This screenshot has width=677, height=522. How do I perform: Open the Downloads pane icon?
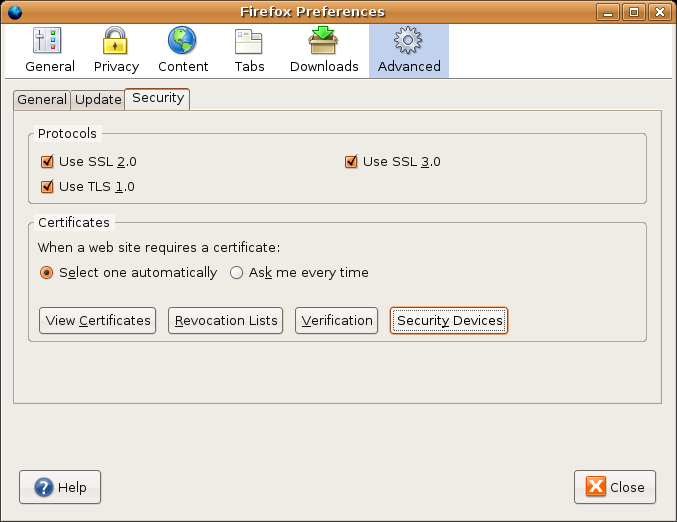[324, 42]
